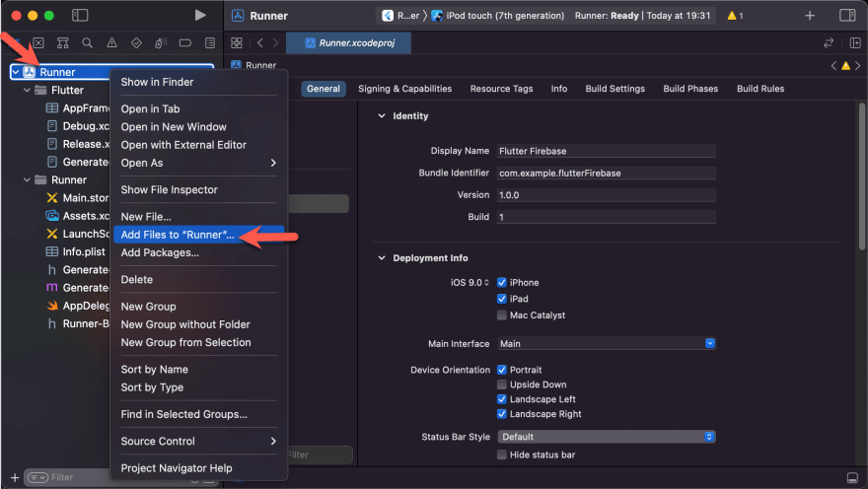Go forward with the editor right chevron
The height and width of the screenshot is (489, 868).
point(275,42)
